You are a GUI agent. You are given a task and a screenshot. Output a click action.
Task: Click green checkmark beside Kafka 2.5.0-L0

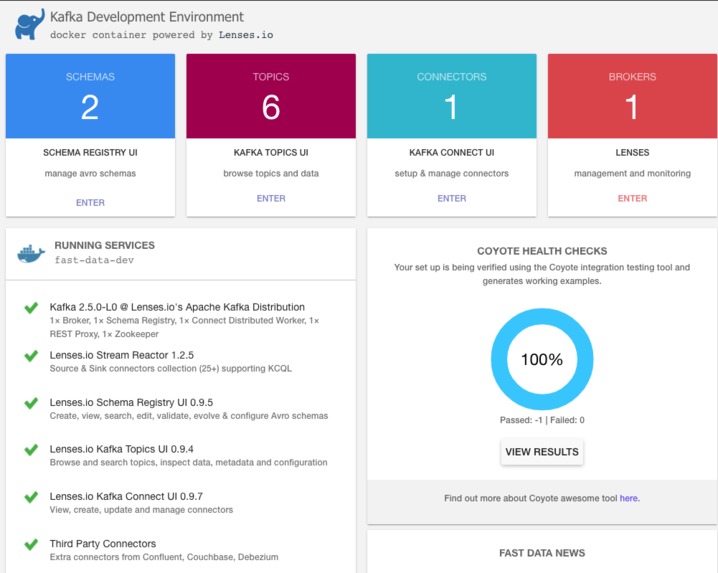point(31,307)
